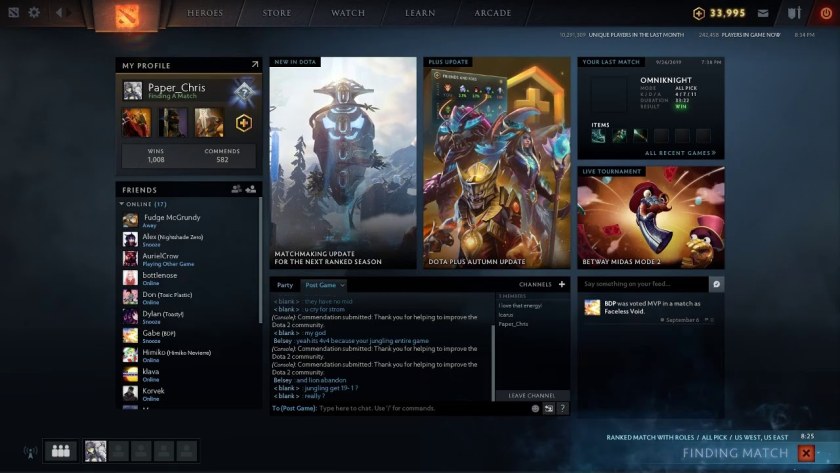Open the settings gear icon
The image size is (840, 473).
click(34, 12)
